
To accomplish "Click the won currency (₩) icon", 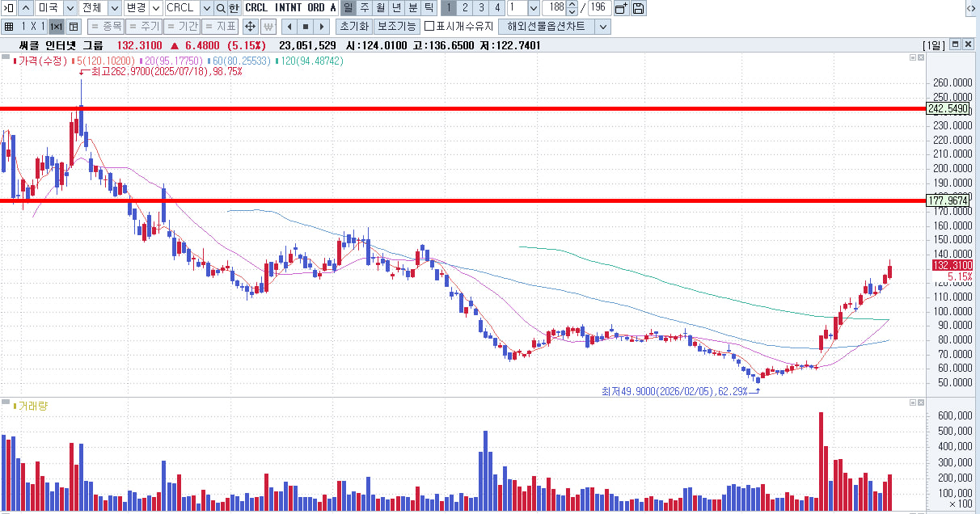I will click(268, 27).
